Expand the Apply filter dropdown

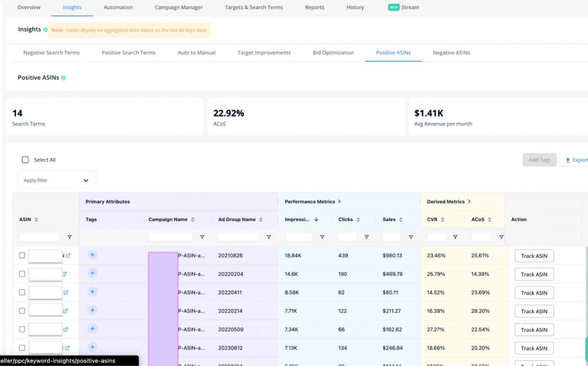tap(57, 180)
